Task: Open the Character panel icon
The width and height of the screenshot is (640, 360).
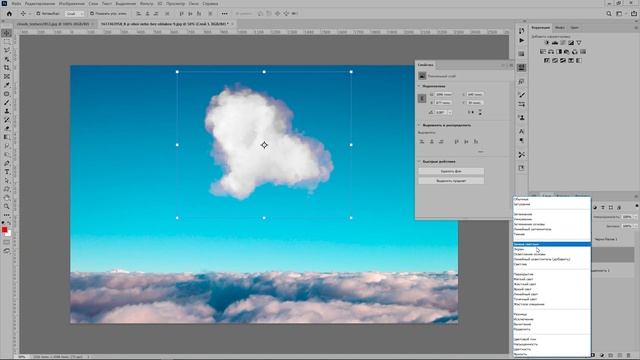Action: 522,131
